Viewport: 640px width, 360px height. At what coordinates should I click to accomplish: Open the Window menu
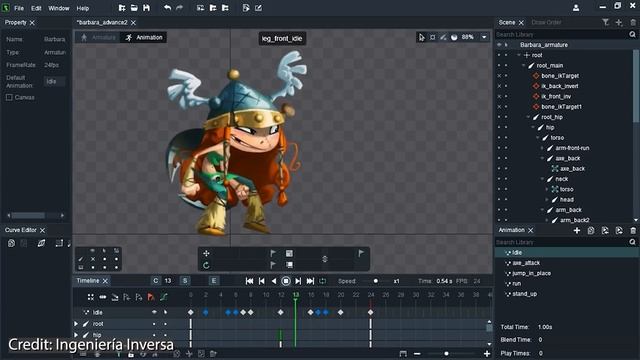(x=59, y=8)
